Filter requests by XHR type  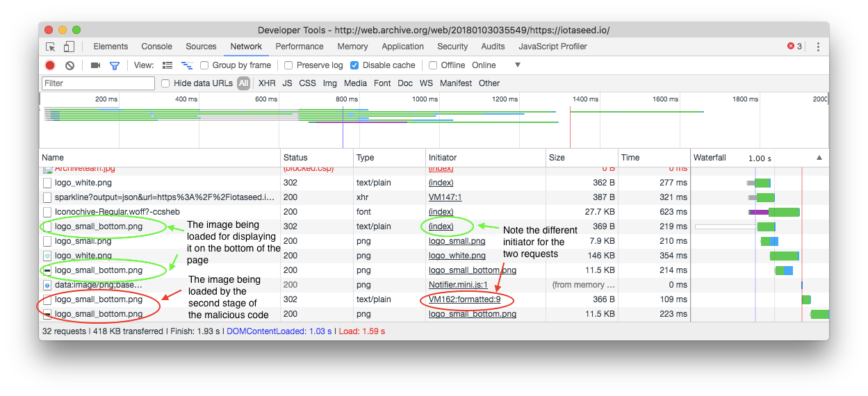click(x=267, y=83)
